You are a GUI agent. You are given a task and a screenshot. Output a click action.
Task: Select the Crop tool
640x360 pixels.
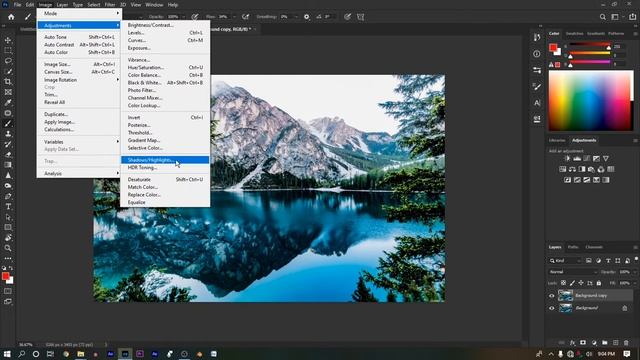(8, 82)
